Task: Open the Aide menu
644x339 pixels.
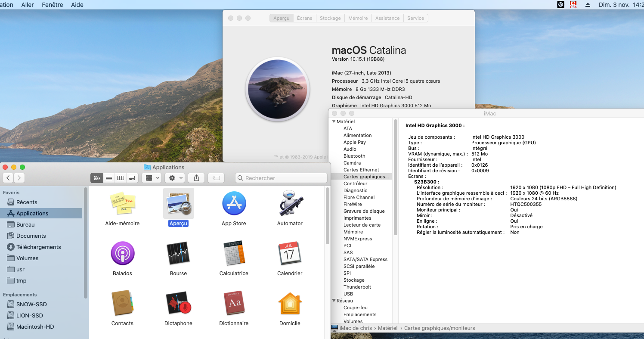Action: (x=77, y=5)
